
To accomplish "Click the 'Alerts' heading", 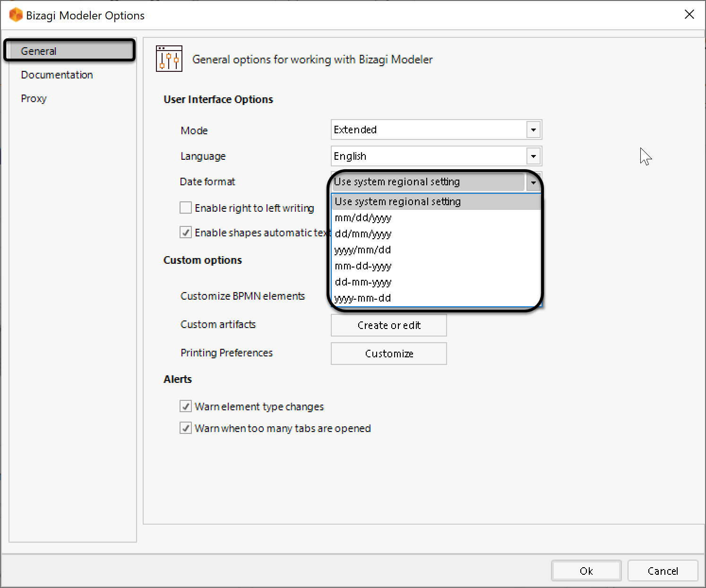I will [x=178, y=379].
